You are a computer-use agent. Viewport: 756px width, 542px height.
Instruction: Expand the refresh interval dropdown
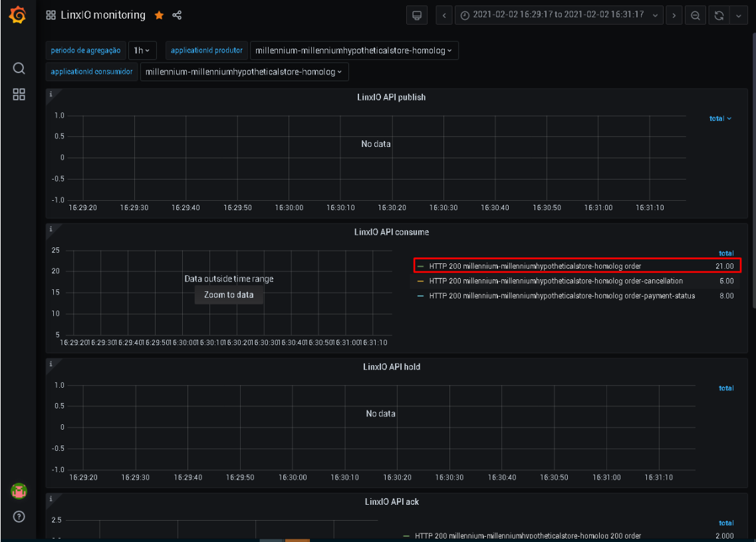(739, 15)
